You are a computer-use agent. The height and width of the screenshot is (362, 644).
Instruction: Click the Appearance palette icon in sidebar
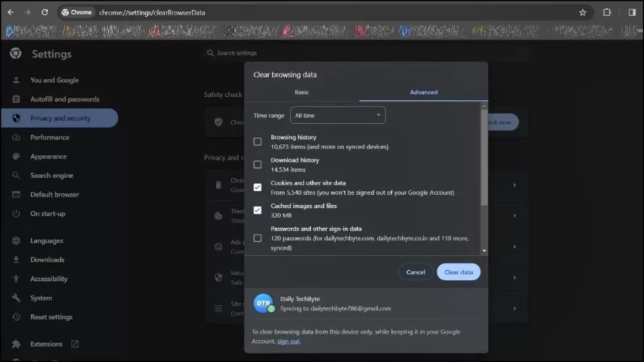coord(16,156)
